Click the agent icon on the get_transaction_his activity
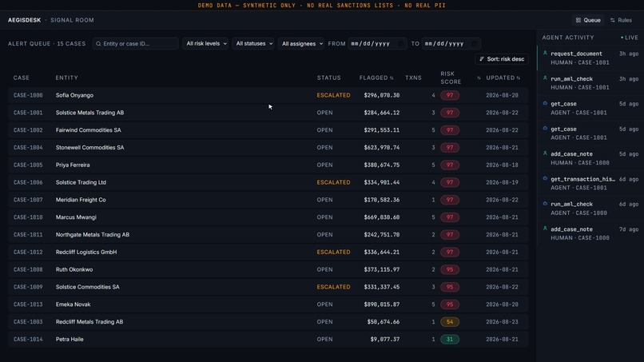 [x=545, y=178]
